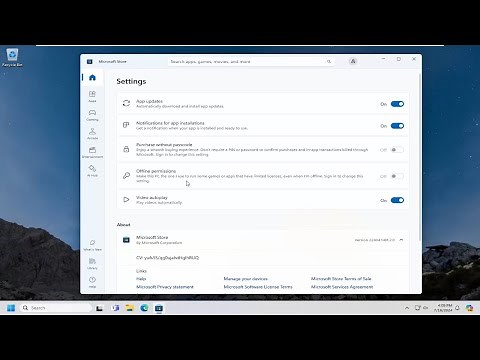Viewport: 480px width, 360px height.
Task: Open the user profile icon in Store
Action: pyautogui.click(x=353, y=61)
